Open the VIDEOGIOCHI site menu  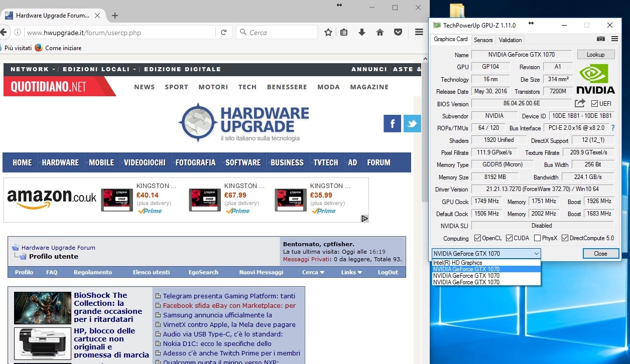click(145, 162)
